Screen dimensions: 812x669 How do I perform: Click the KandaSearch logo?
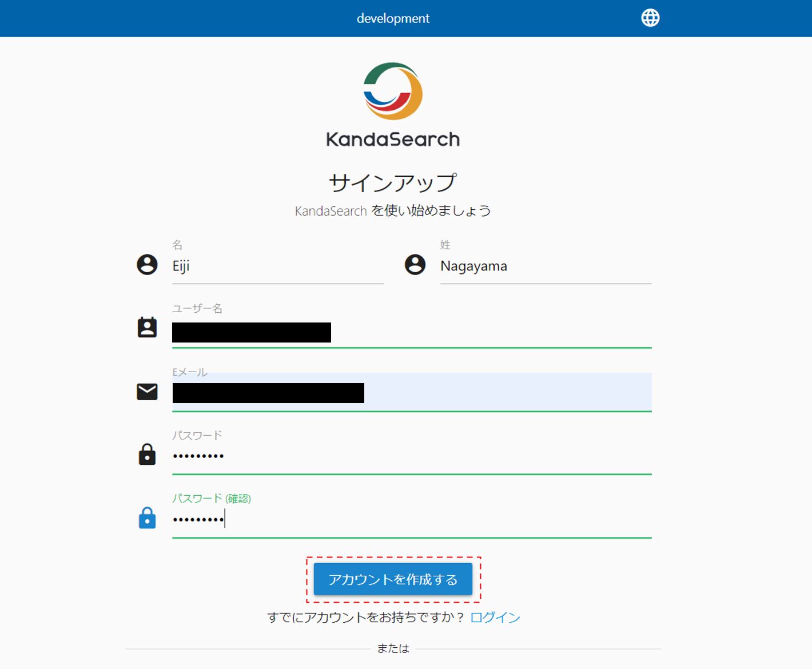(x=393, y=105)
